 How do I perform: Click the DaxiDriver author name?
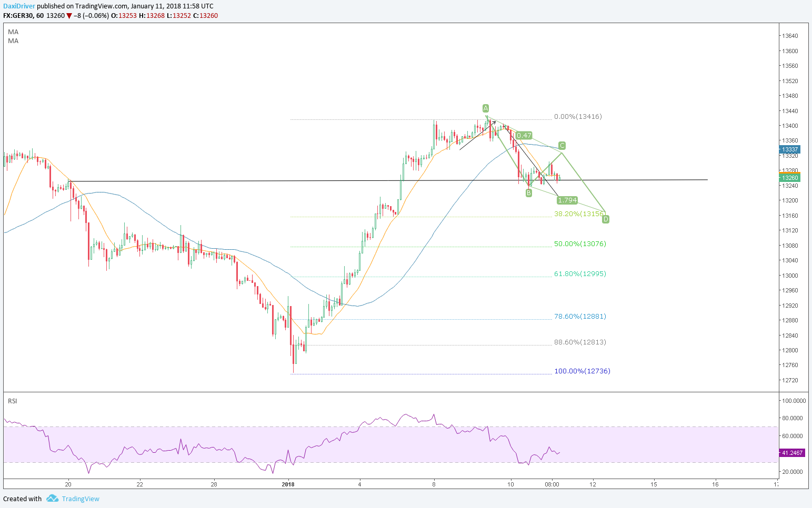[x=19, y=6]
